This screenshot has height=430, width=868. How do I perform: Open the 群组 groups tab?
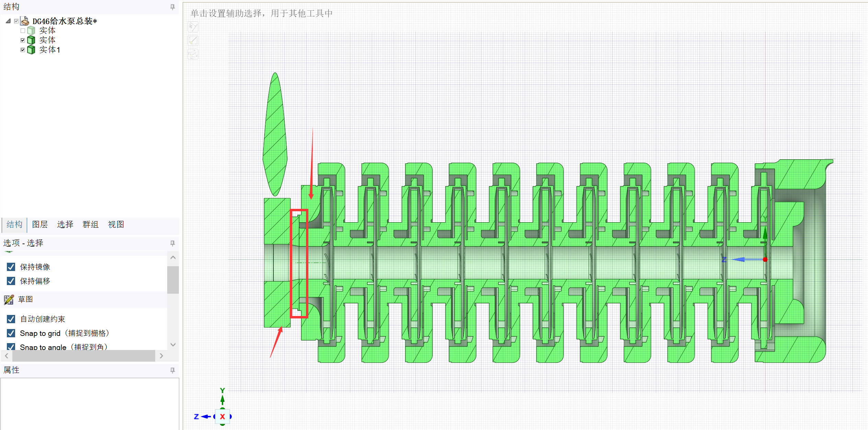coord(91,225)
